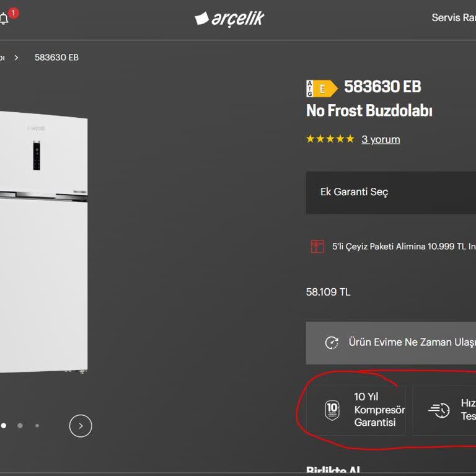476x476 pixels.
Task: Go to next product image arrow
Action: coord(81,426)
